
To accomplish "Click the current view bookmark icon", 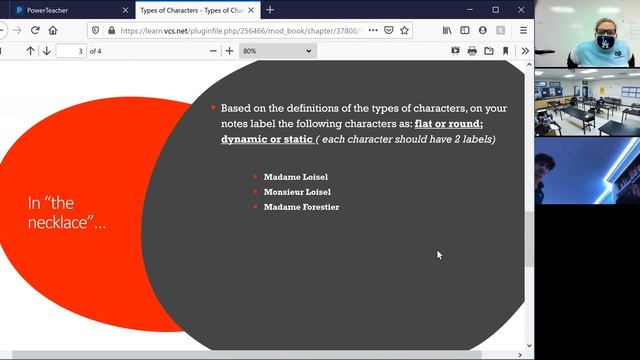I will (505, 51).
